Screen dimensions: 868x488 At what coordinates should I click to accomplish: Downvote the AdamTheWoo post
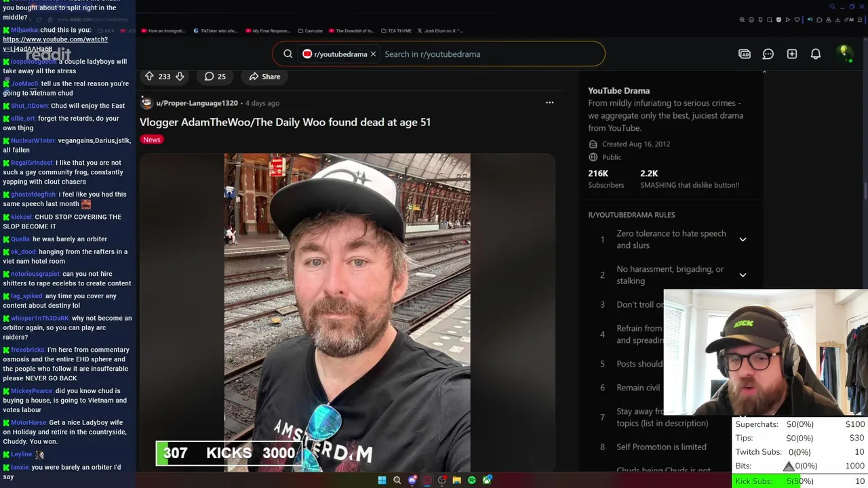(x=180, y=77)
